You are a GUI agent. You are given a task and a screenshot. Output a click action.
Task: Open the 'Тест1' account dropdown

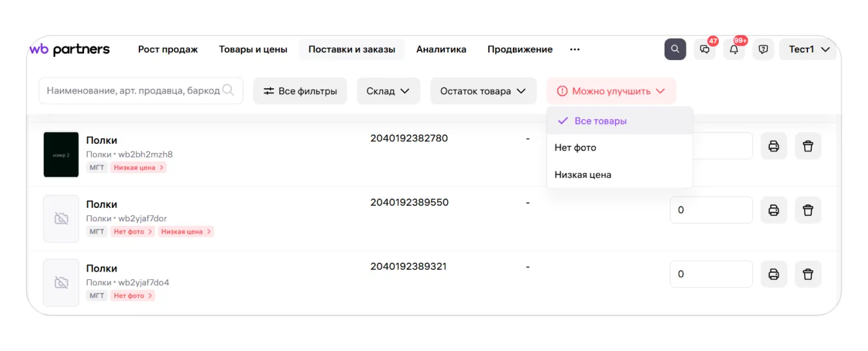pos(809,50)
